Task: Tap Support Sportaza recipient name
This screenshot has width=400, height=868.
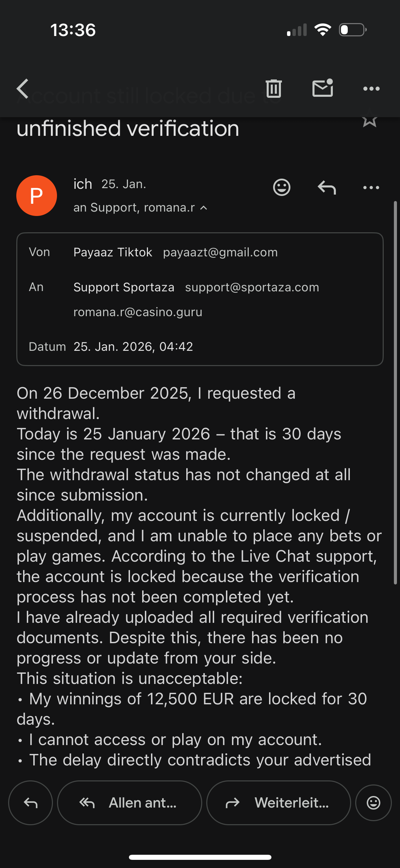Action: point(124,287)
